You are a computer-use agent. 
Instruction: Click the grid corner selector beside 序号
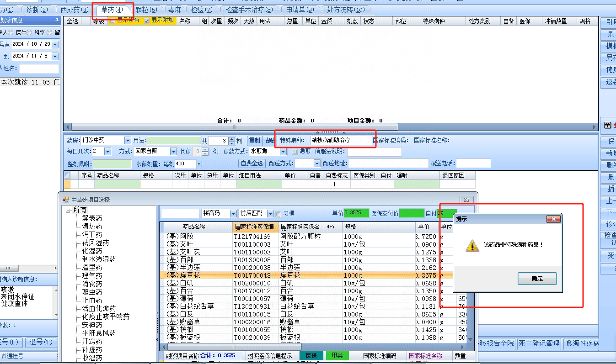(67, 175)
